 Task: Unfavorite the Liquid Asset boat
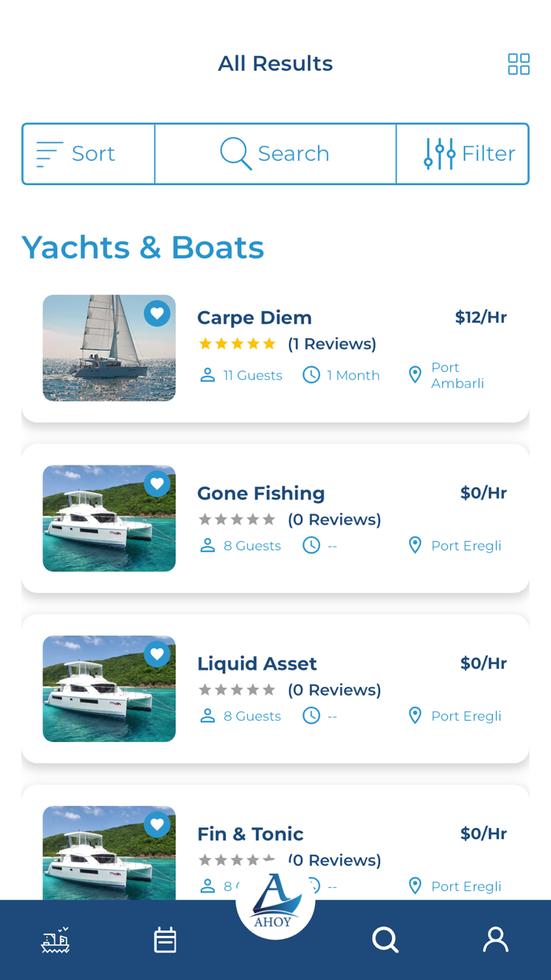(157, 654)
